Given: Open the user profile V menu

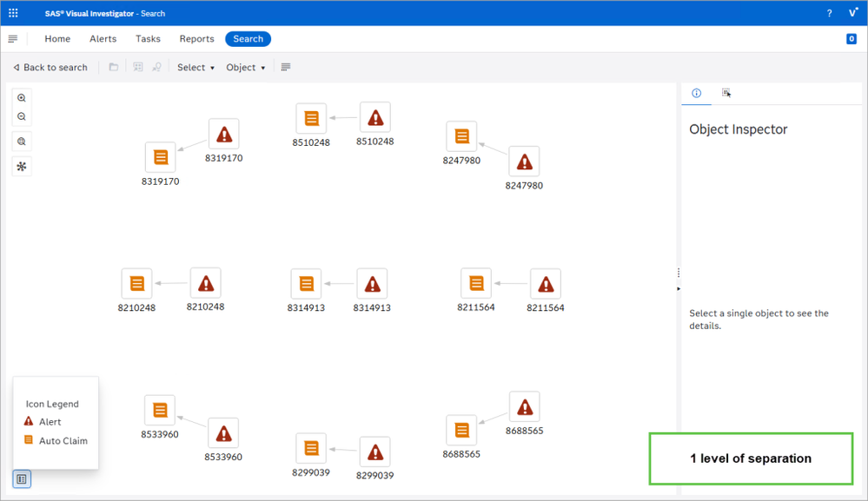Looking at the screenshot, I should click(x=853, y=13).
